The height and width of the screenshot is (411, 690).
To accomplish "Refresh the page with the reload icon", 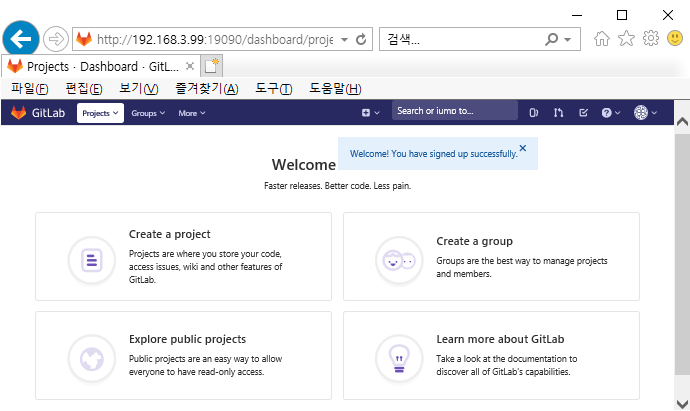I will click(x=361, y=39).
